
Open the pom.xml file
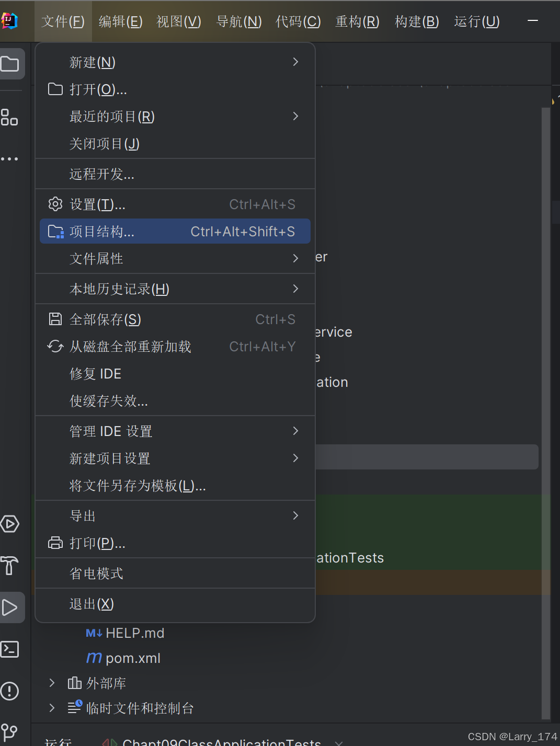point(132,658)
